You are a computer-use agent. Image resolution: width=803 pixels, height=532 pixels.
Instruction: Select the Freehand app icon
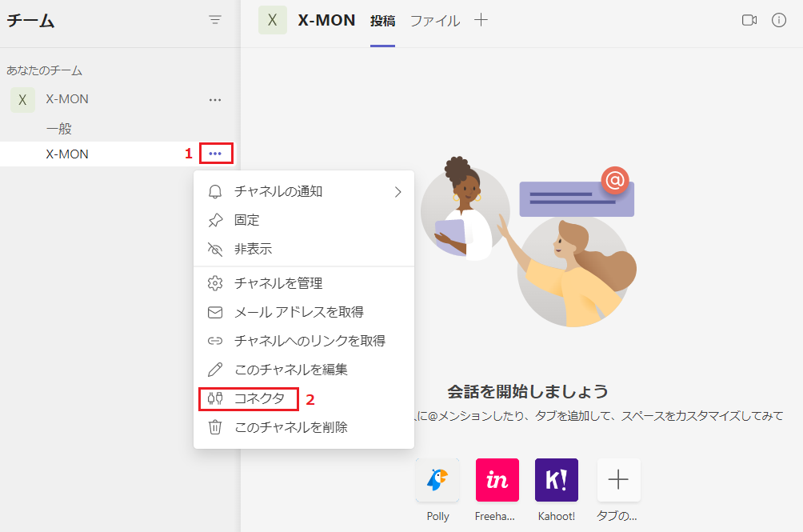[497, 480]
